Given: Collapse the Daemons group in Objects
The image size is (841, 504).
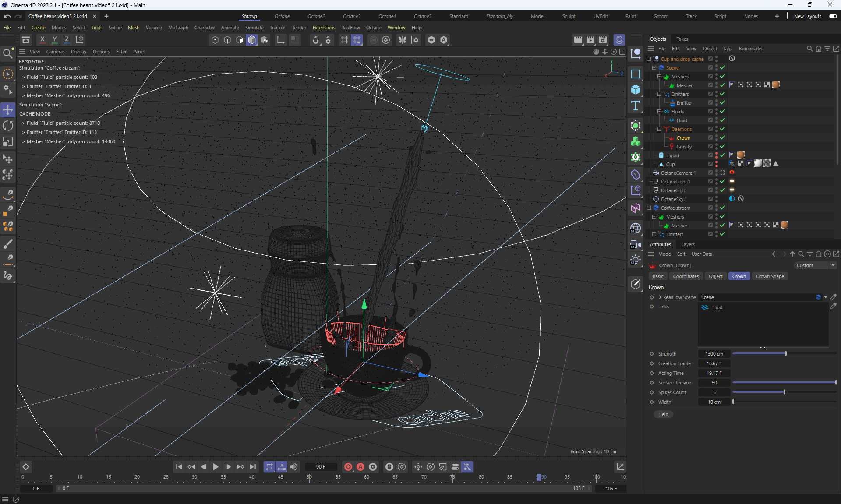Looking at the screenshot, I should pyautogui.click(x=659, y=129).
